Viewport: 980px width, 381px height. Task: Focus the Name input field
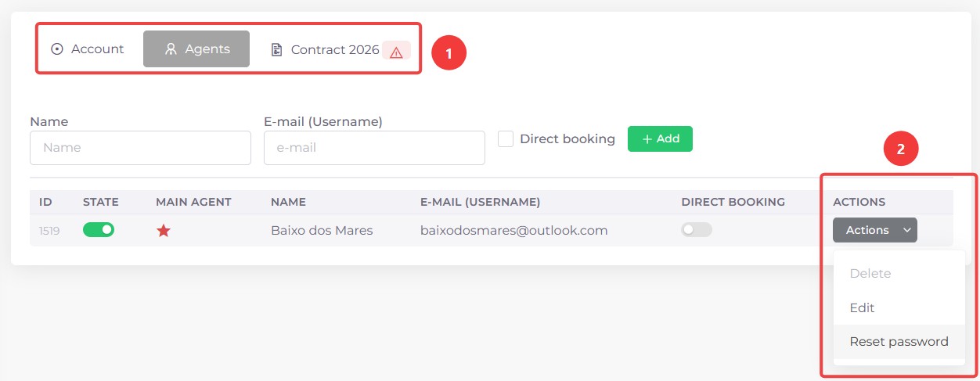pyautogui.click(x=140, y=147)
